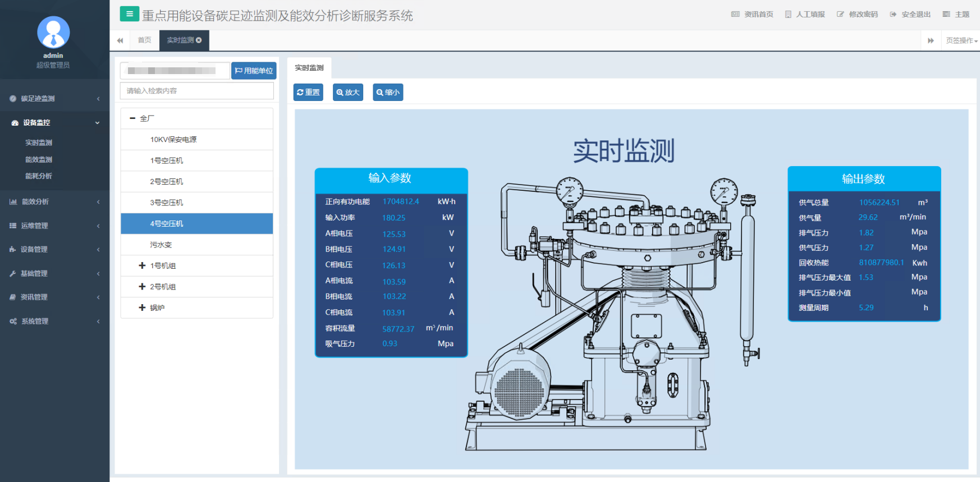Select 能耗分析 in sidebar submenu

[39, 176]
